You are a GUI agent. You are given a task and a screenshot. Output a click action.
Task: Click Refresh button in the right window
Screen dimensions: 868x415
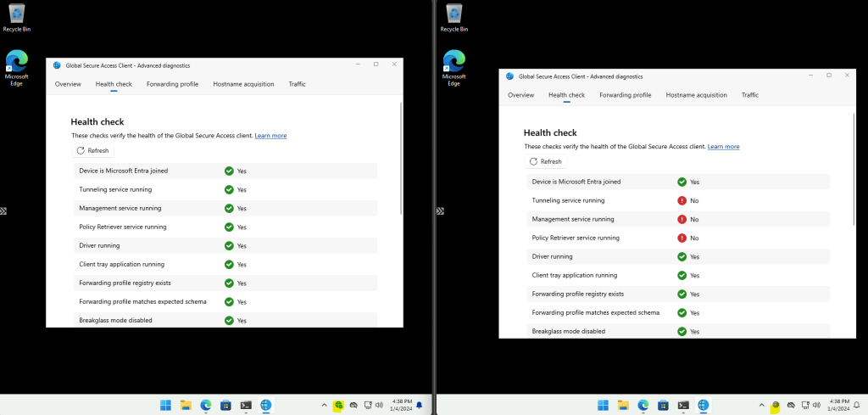pos(546,162)
